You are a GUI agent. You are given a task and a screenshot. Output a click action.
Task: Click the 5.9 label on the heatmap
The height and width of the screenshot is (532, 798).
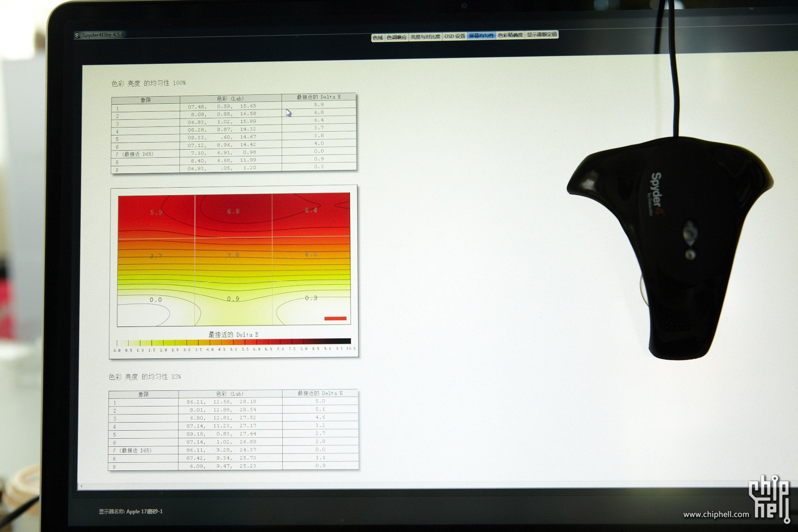pyautogui.click(x=156, y=212)
